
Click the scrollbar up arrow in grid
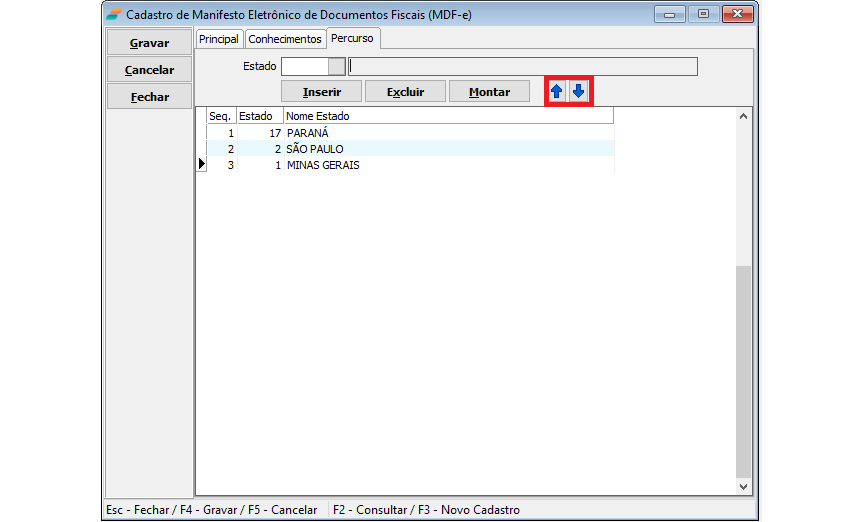point(742,116)
